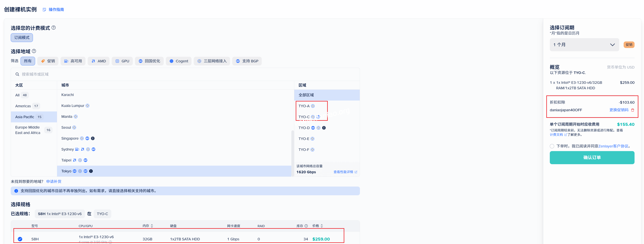644x244 pixels.
Task: Sort by 内存 column arrows
Action: tap(152, 226)
